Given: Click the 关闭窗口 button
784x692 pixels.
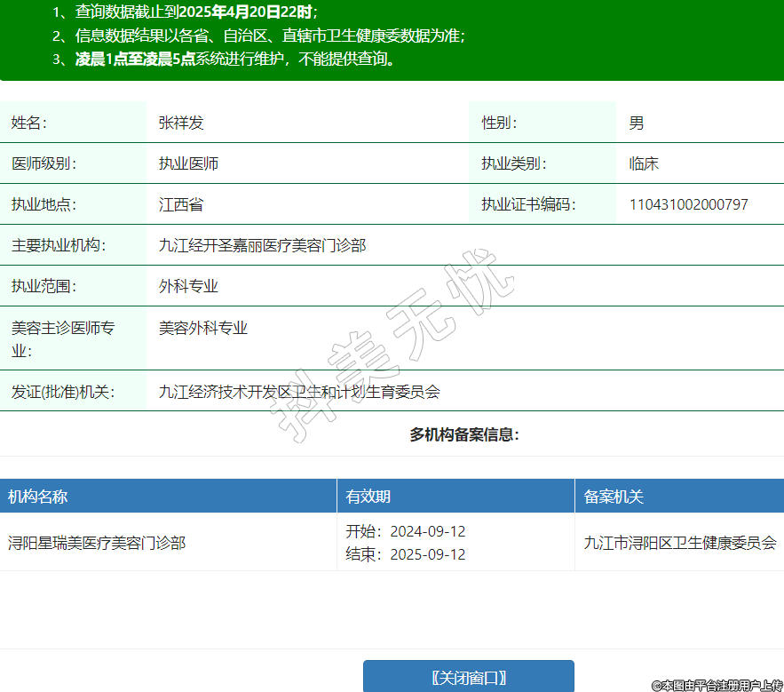Looking at the screenshot, I should 468,677.
